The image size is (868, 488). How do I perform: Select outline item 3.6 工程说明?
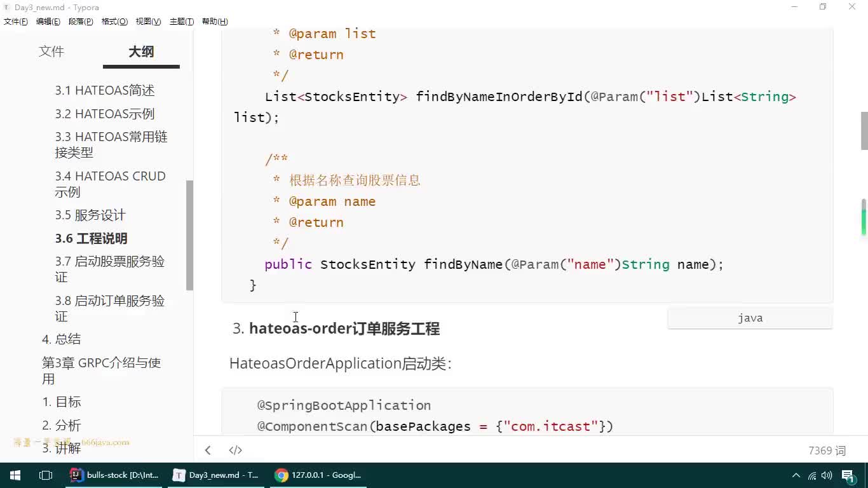point(92,239)
